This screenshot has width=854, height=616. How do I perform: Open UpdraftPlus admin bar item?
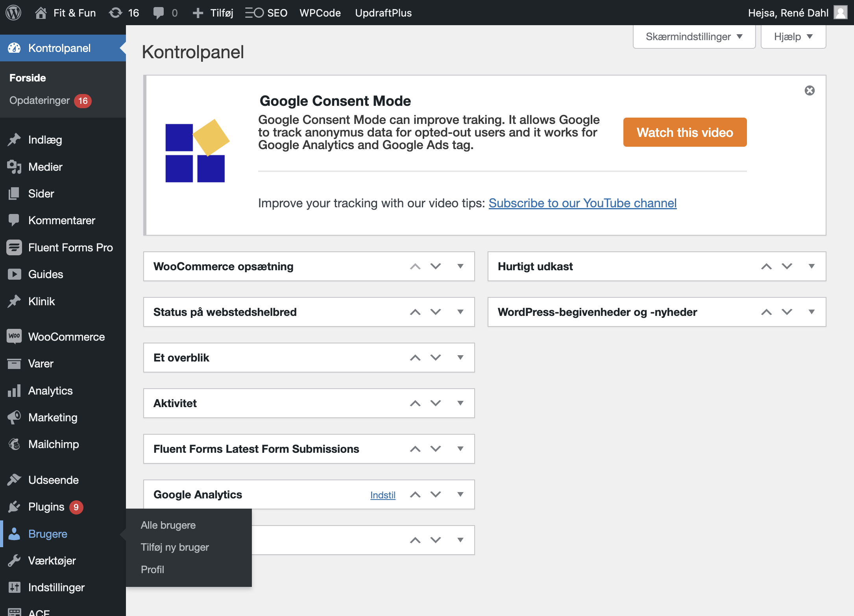(x=383, y=13)
